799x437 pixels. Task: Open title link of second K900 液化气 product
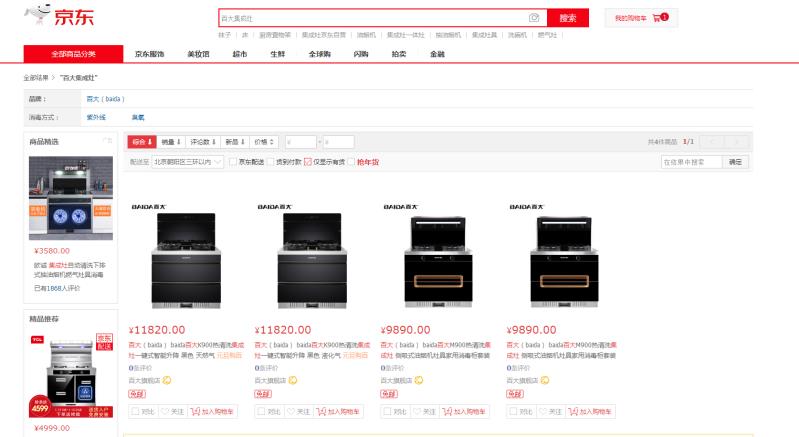(312, 350)
